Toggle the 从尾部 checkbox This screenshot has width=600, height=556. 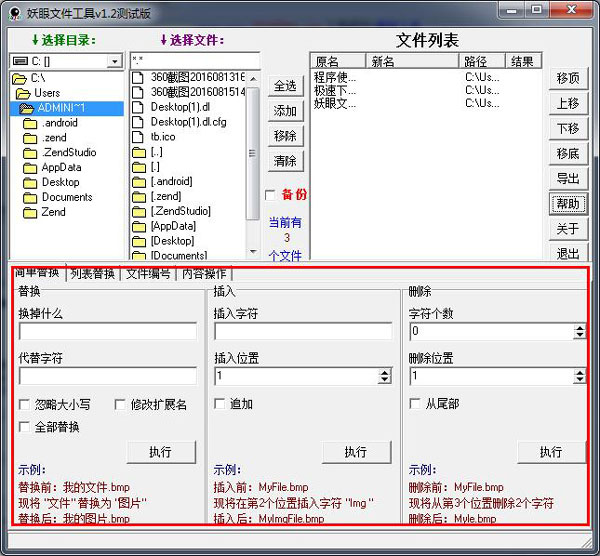(415, 404)
